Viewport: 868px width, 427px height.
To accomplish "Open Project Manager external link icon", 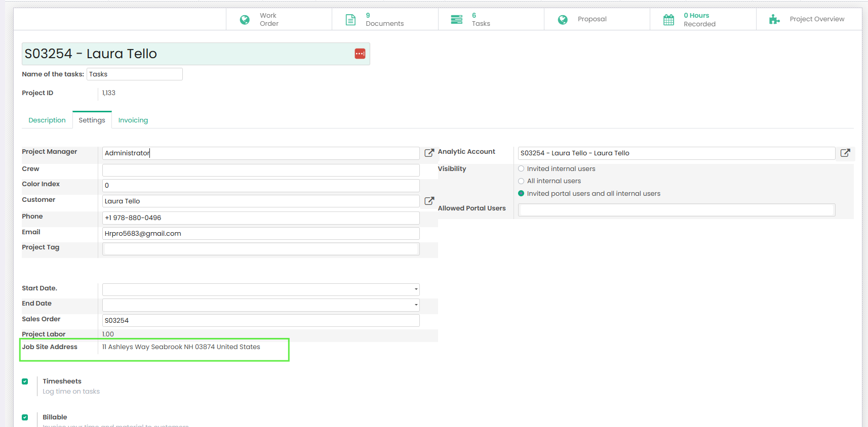I will click(429, 153).
